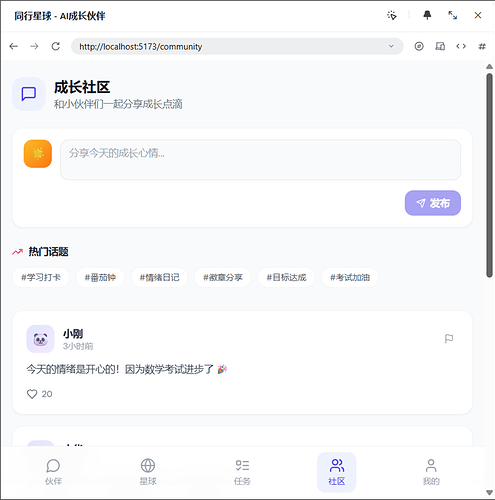The width and height of the screenshot is (495, 500).
Task: Click the browser back arrow
Action: pos(14,46)
